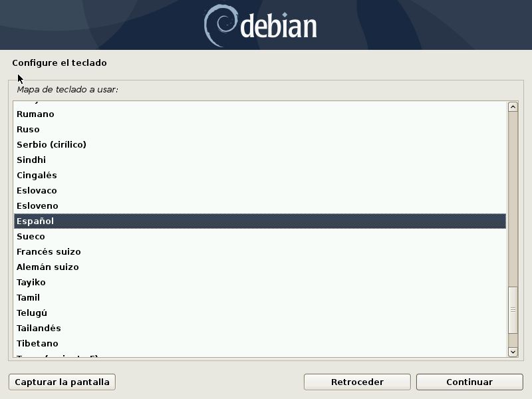The image size is (532, 399).
Task: Click the Debian swirl logo
Action: click(220, 25)
